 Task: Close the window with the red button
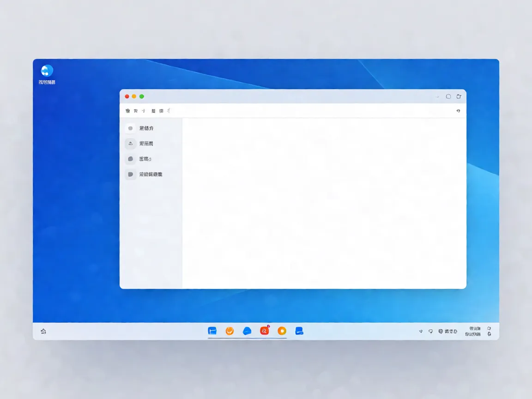click(x=127, y=97)
